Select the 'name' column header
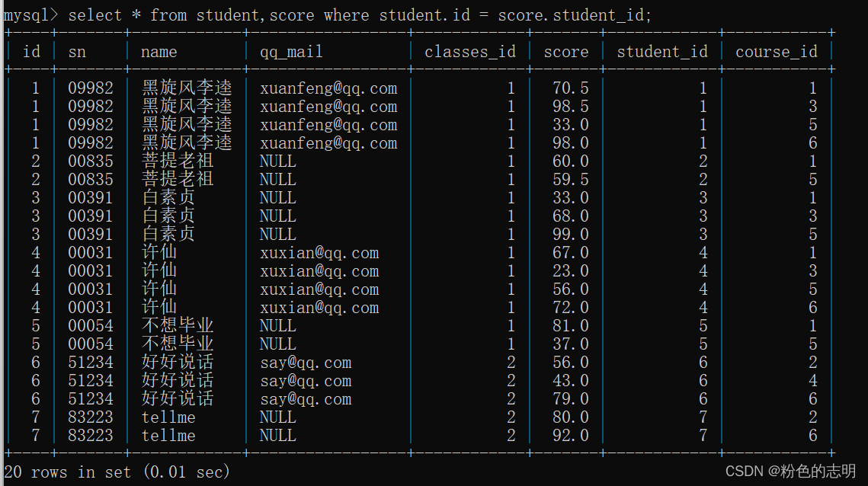The image size is (868, 486). (159, 52)
